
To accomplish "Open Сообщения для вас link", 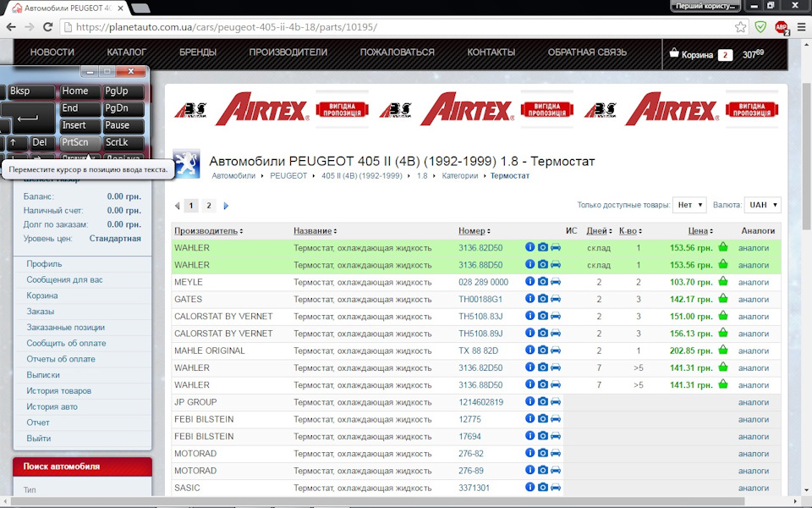I will (x=65, y=279).
